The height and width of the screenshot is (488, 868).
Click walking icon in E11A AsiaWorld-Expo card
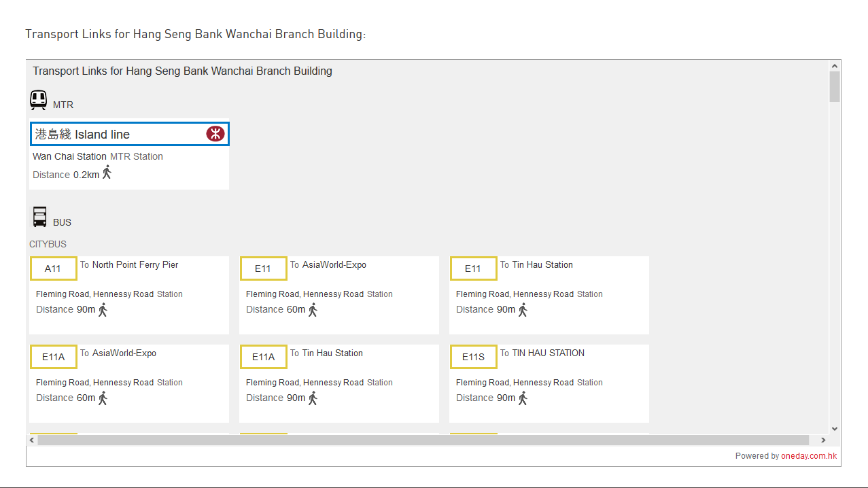pos(103,398)
